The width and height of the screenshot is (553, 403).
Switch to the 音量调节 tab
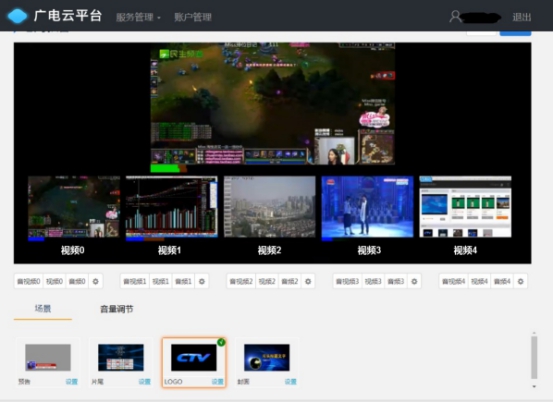coord(117,309)
